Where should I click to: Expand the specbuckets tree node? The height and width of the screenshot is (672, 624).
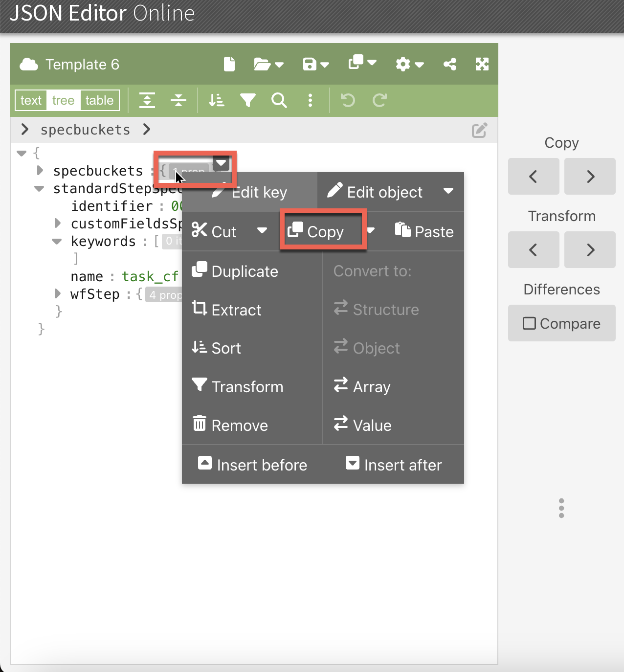point(40,171)
